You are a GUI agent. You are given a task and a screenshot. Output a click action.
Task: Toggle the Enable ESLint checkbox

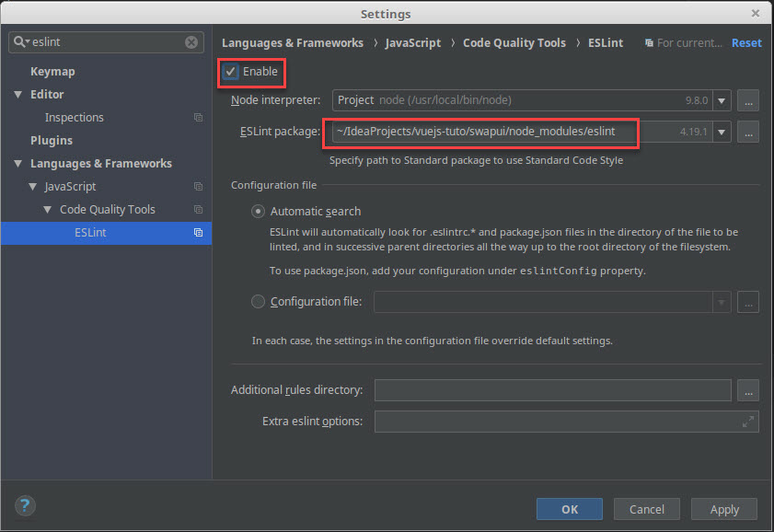coord(231,72)
